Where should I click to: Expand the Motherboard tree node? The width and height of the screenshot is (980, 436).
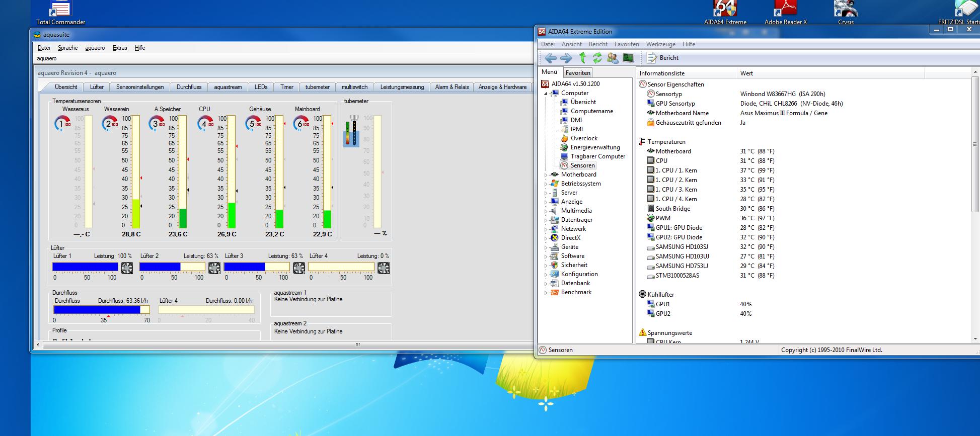[546, 175]
